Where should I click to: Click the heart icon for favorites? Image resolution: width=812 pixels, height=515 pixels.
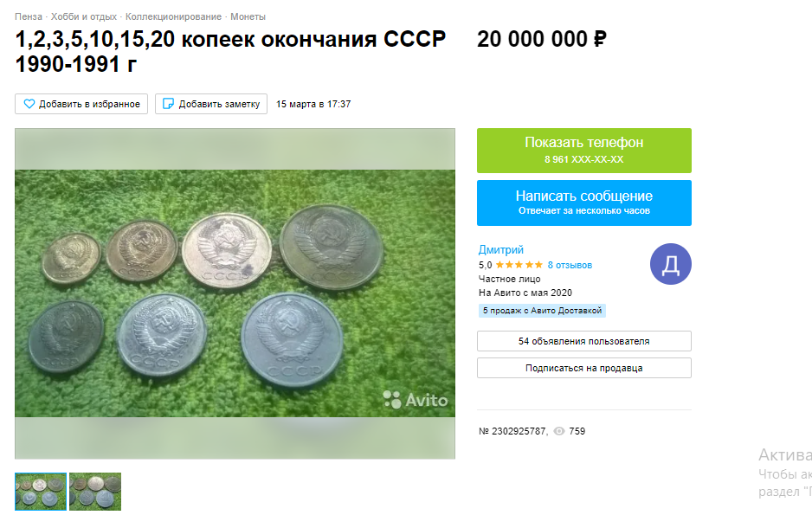[x=29, y=104]
